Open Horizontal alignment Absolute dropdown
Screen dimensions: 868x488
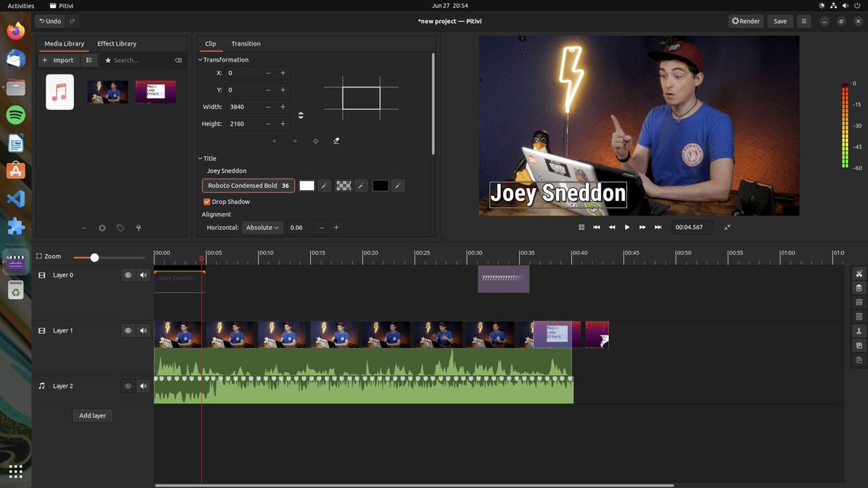(263, 228)
